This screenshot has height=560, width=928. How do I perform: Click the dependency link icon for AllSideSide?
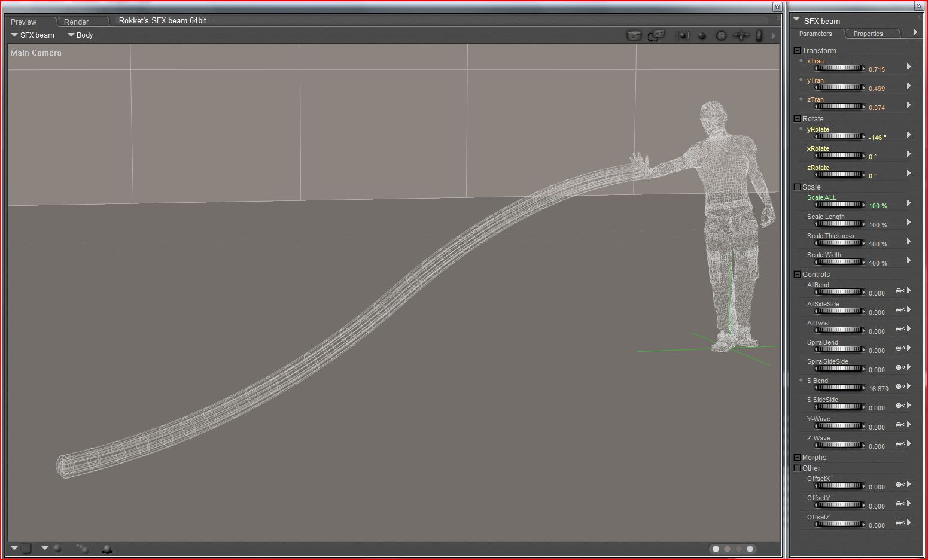(x=900, y=310)
